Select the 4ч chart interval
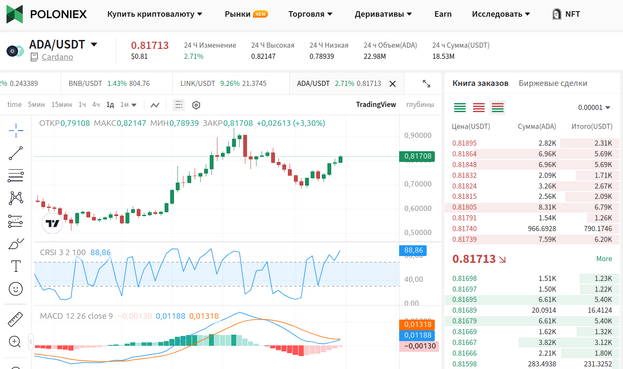The height and width of the screenshot is (369, 623). point(96,104)
